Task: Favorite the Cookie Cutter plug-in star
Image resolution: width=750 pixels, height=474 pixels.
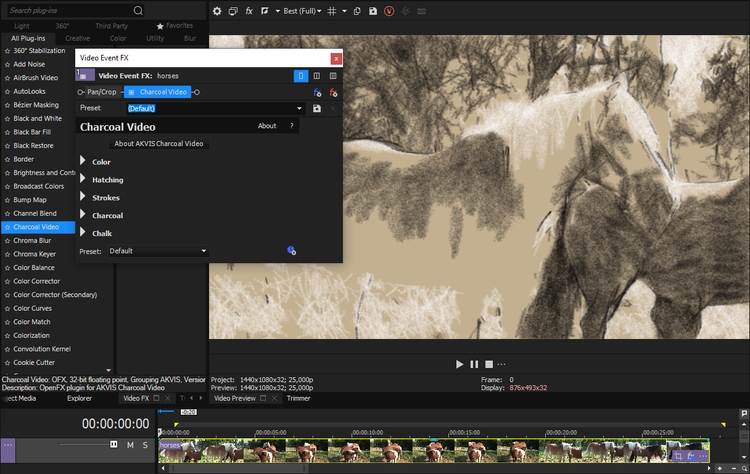Action: click(7, 363)
